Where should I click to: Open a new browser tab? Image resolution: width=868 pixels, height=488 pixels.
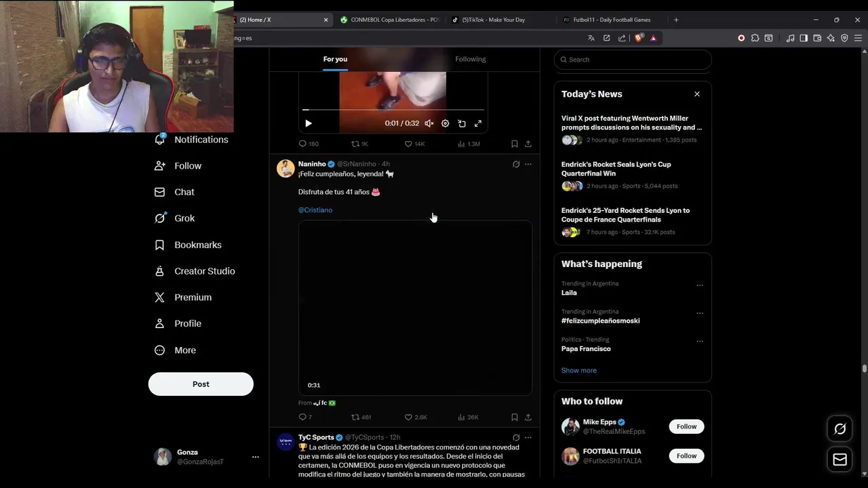tap(676, 20)
